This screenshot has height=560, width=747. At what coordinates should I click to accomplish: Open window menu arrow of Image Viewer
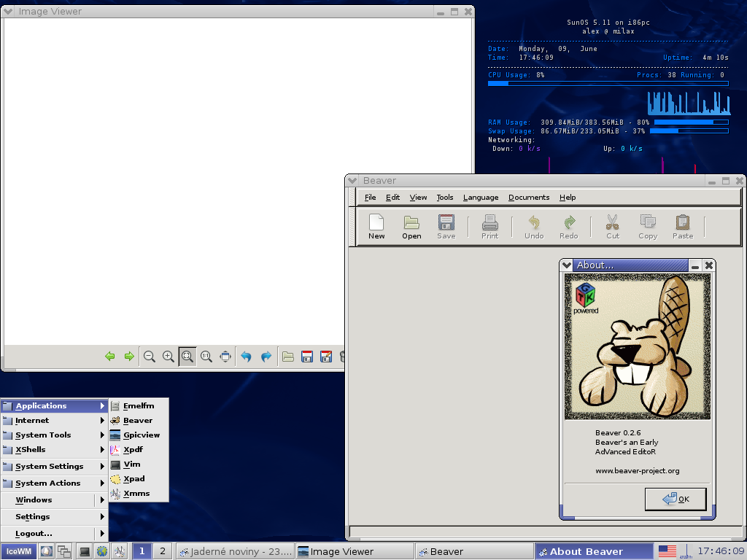tap(8, 12)
